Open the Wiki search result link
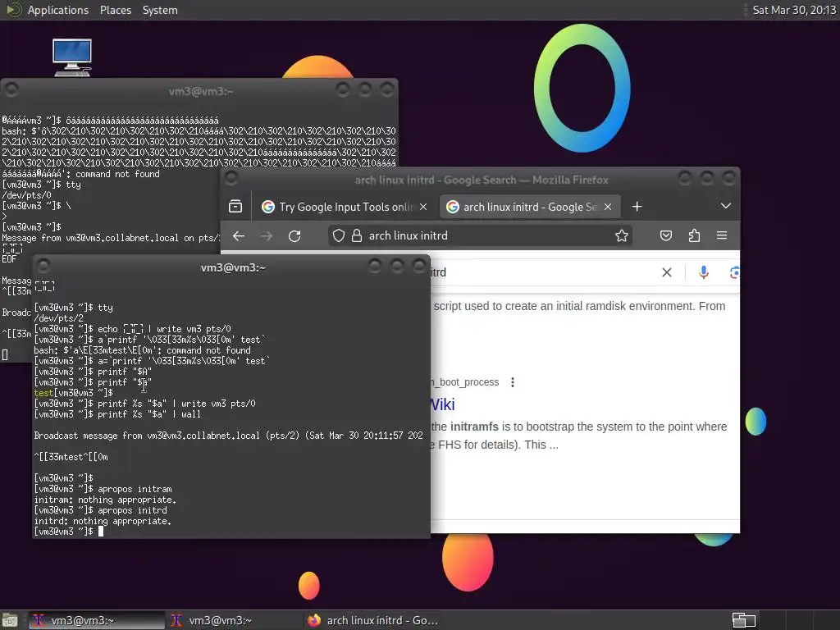Viewport: 840px width, 630px height. tap(443, 404)
